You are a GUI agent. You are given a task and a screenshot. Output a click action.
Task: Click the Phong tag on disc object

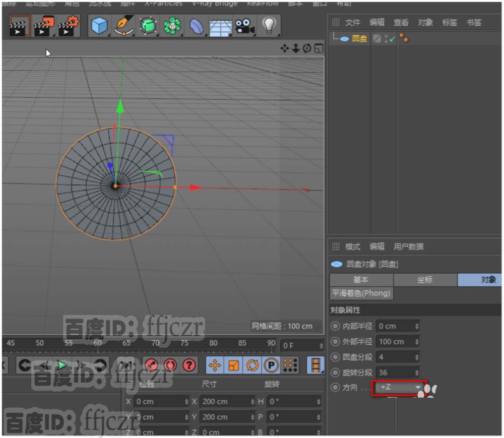[x=404, y=38]
